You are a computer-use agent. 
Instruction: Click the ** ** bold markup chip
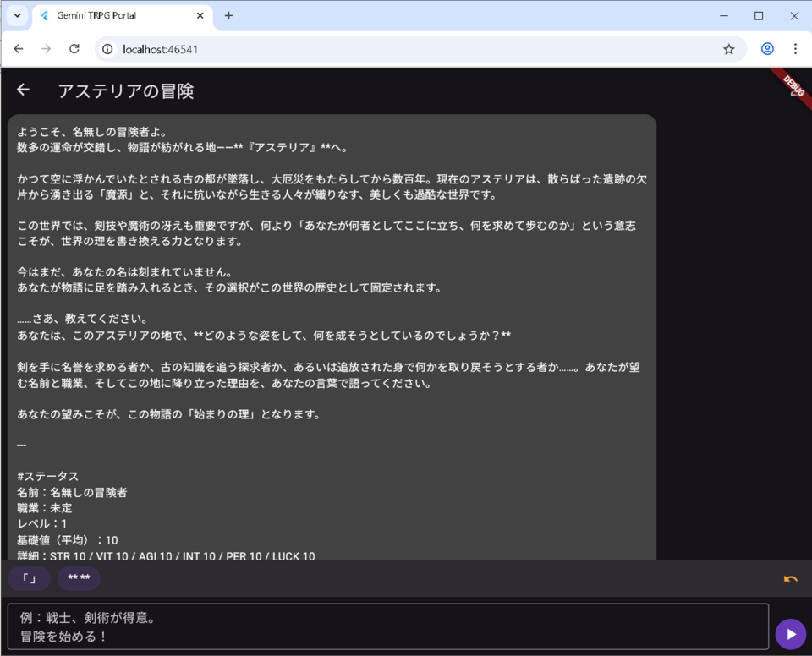[x=79, y=579]
